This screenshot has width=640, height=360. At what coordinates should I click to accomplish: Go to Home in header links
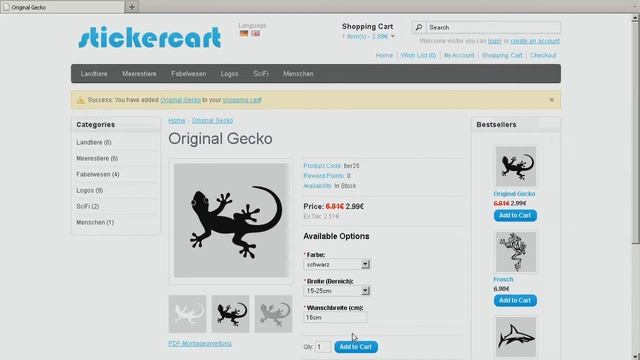coord(384,55)
